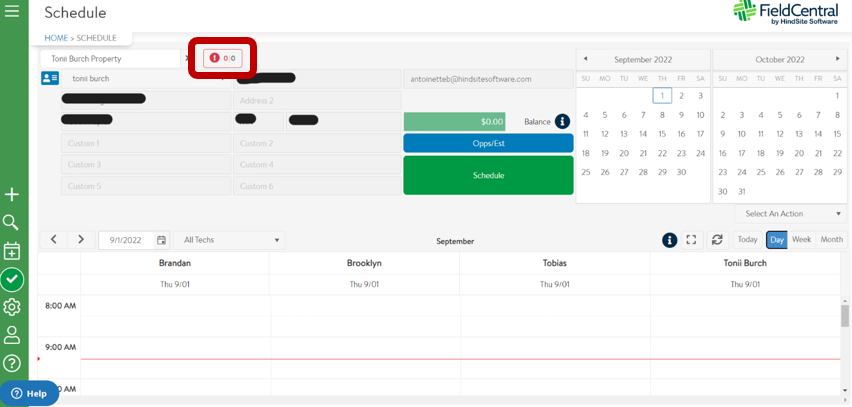Select September 15 in the mini calendar

662,134
